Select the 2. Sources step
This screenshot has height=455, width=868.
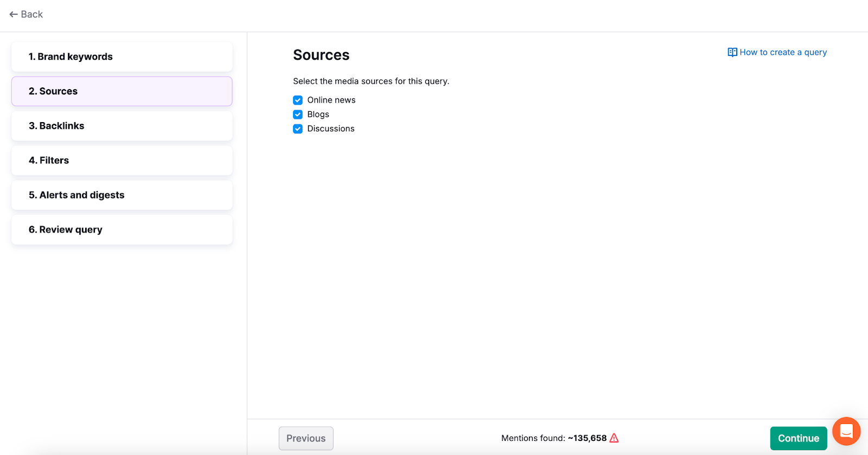tap(122, 91)
